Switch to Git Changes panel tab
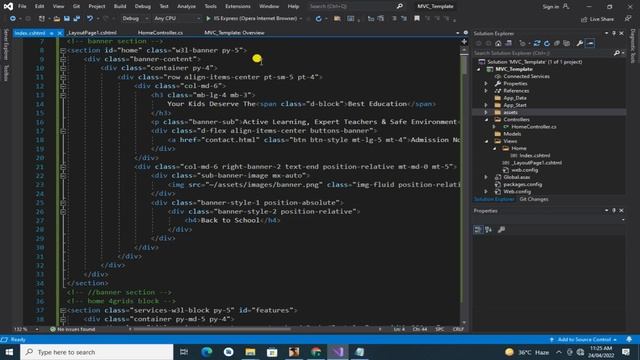This screenshot has height=360, width=640. [x=534, y=199]
